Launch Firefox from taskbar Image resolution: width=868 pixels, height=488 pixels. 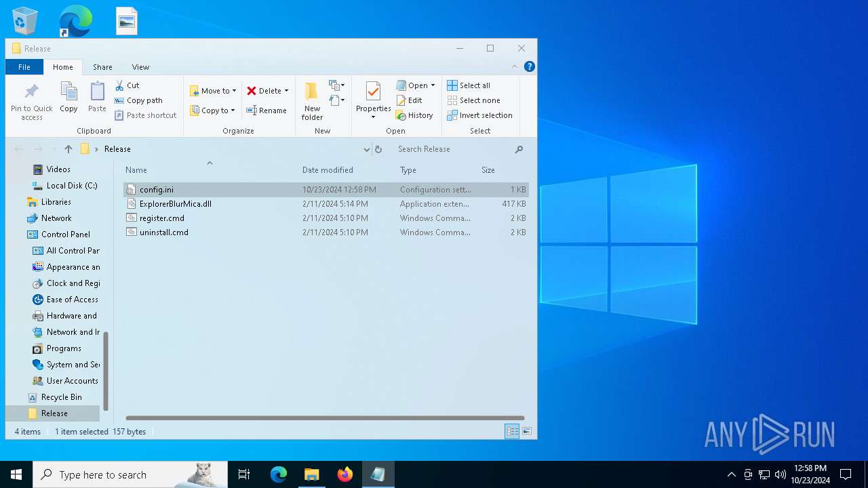click(x=345, y=474)
